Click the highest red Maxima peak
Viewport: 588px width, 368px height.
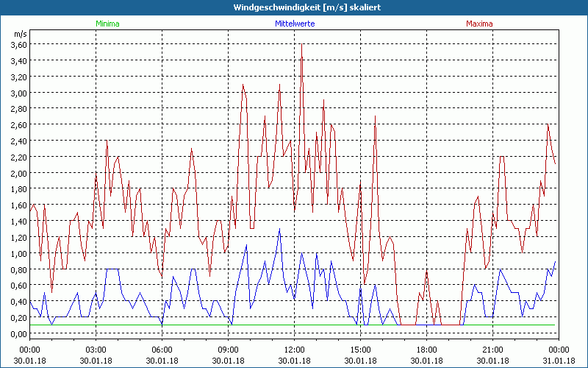[301, 46]
